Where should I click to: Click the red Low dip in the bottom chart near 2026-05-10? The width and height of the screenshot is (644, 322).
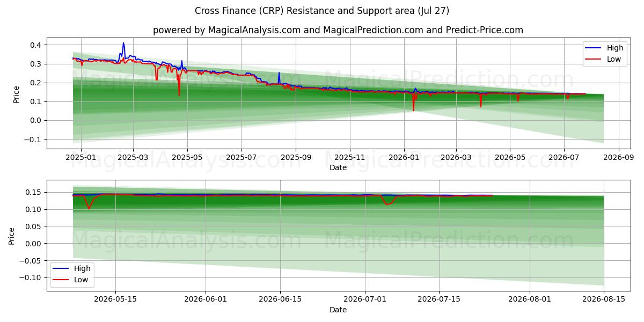(89, 208)
